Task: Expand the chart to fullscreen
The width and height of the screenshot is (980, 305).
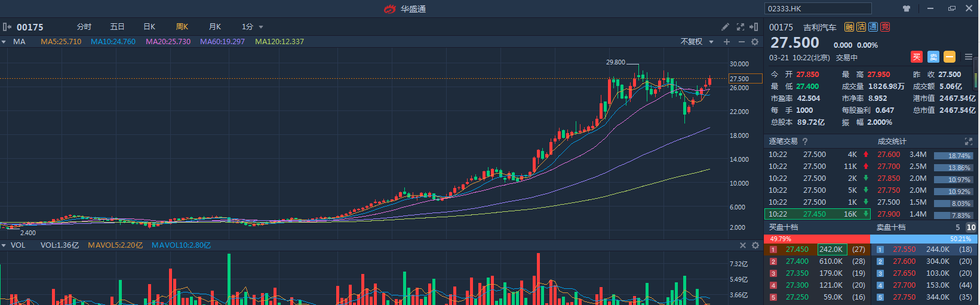Action: 741,27
